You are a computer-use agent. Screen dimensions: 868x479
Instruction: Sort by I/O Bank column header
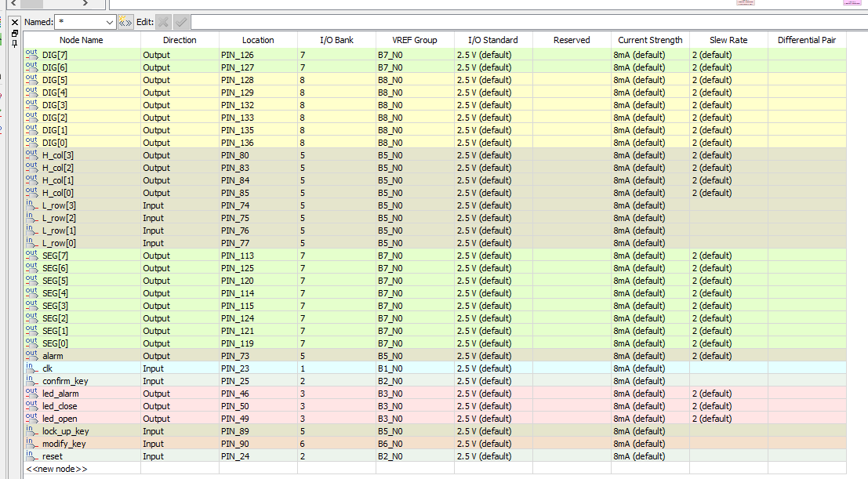336,40
